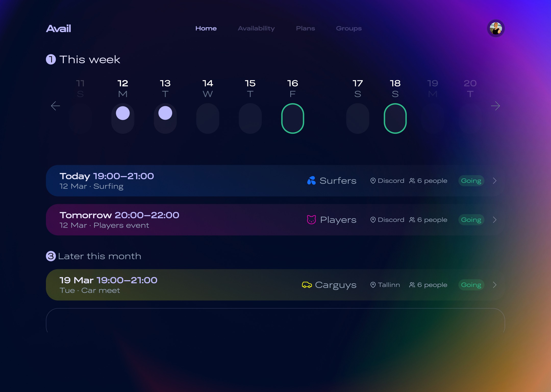Expand the Surfing event with its chevron
551x392 pixels.
tap(495, 181)
